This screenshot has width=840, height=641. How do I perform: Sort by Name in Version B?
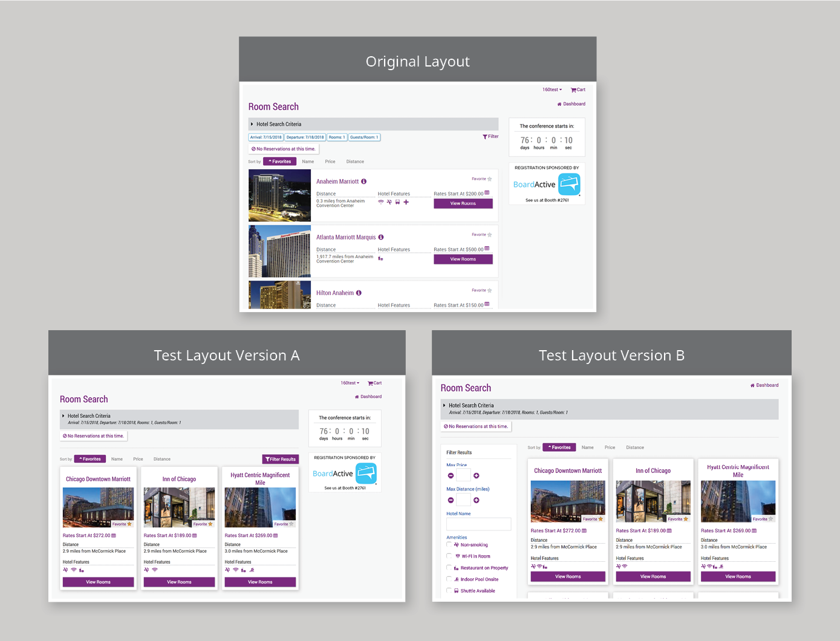tap(587, 447)
